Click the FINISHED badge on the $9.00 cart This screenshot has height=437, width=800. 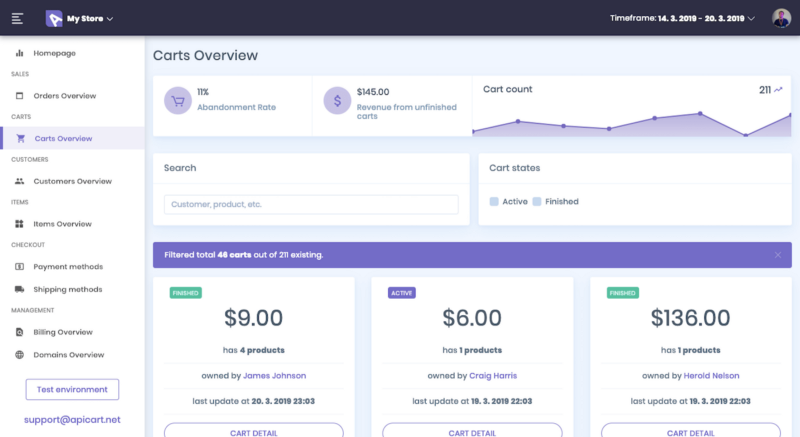[x=186, y=293]
